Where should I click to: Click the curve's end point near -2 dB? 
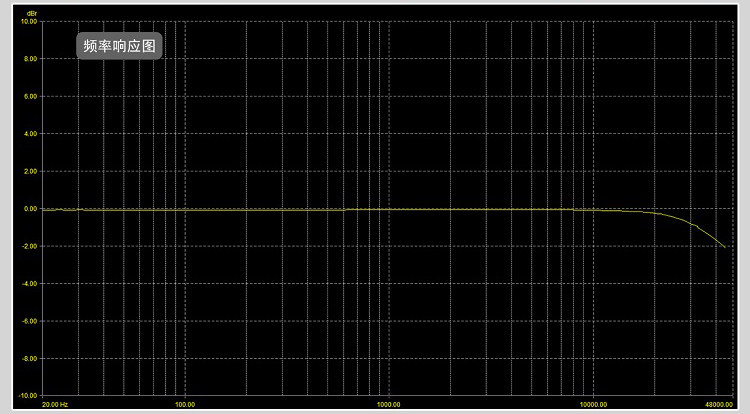[x=725, y=247]
